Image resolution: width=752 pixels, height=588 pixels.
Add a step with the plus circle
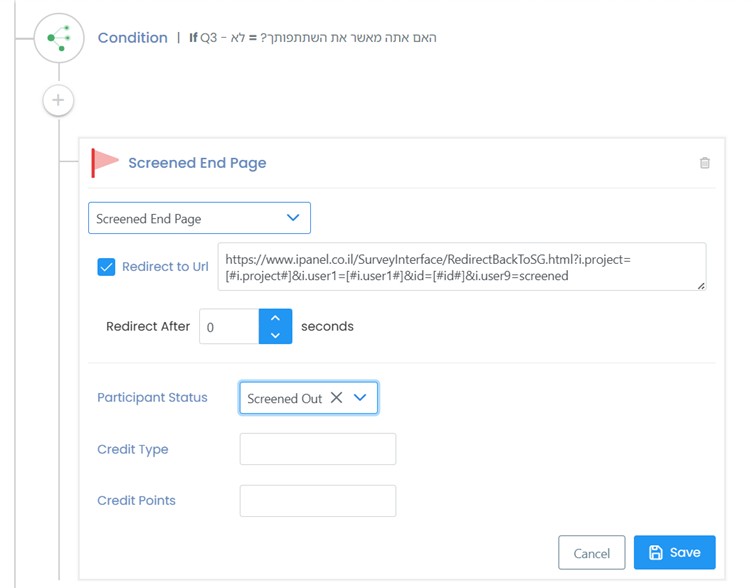[58, 100]
